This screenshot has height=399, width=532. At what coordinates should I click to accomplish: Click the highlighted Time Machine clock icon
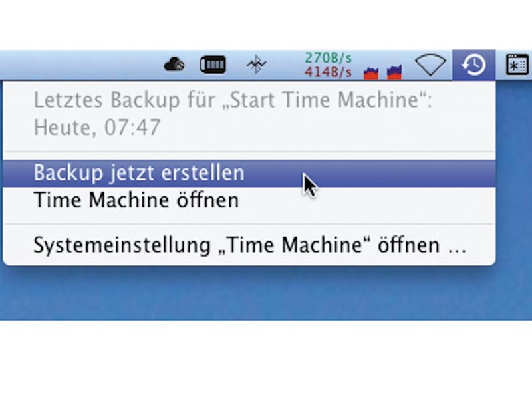click(x=473, y=65)
